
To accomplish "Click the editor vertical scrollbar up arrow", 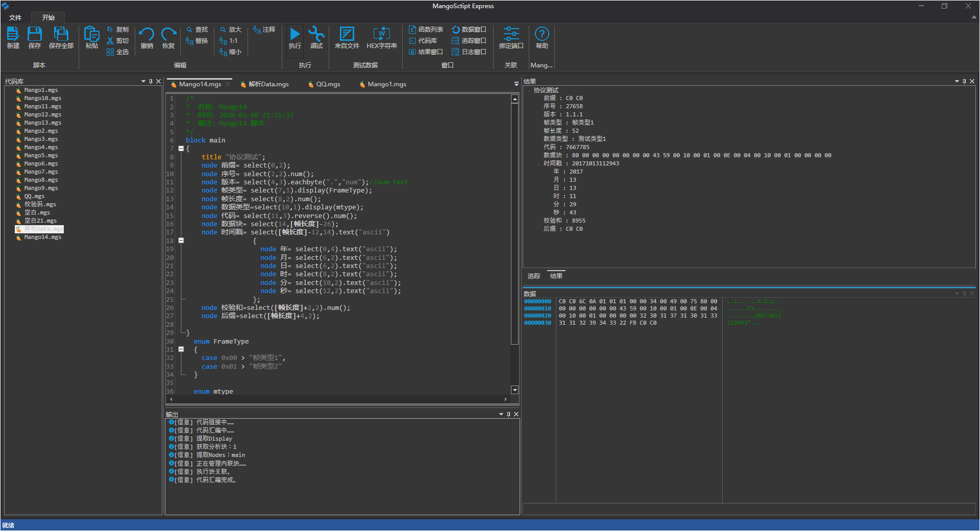I will 515,100.
